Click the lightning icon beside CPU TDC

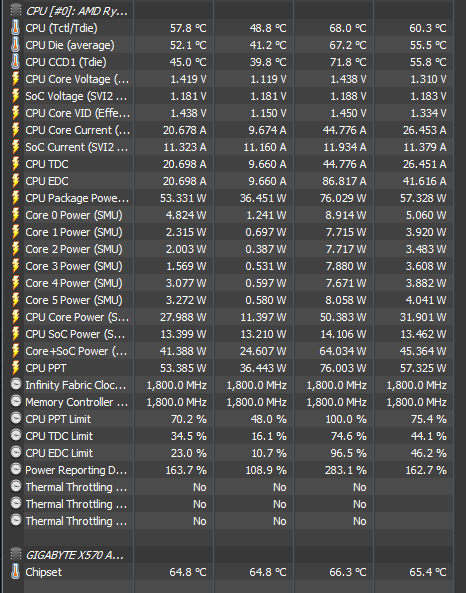(x=15, y=164)
